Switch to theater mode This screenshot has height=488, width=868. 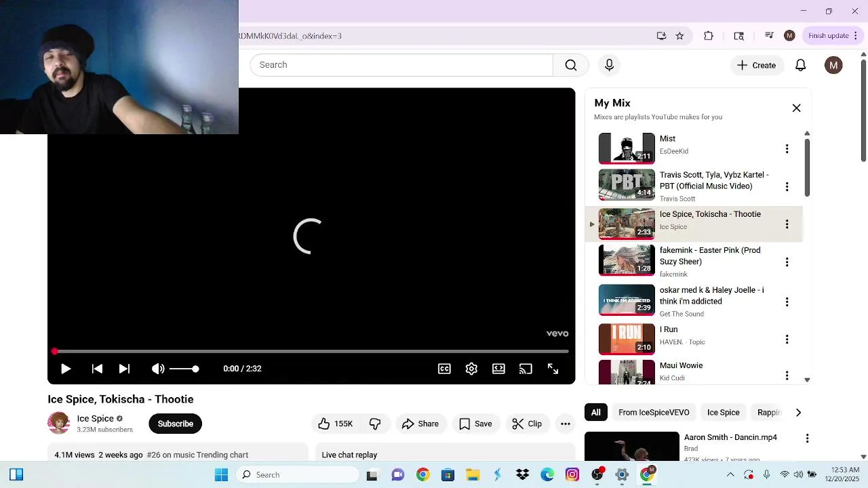coord(498,369)
